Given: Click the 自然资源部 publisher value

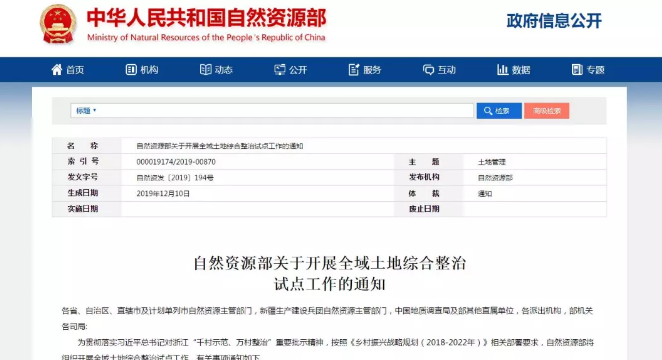Looking at the screenshot, I should coord(495,178).
